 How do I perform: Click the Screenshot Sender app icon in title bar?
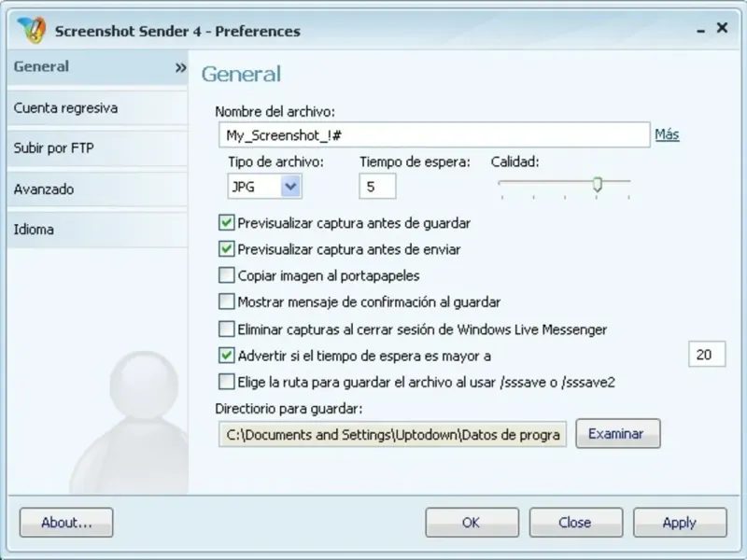pyautogui.click(x=31, y=30)
